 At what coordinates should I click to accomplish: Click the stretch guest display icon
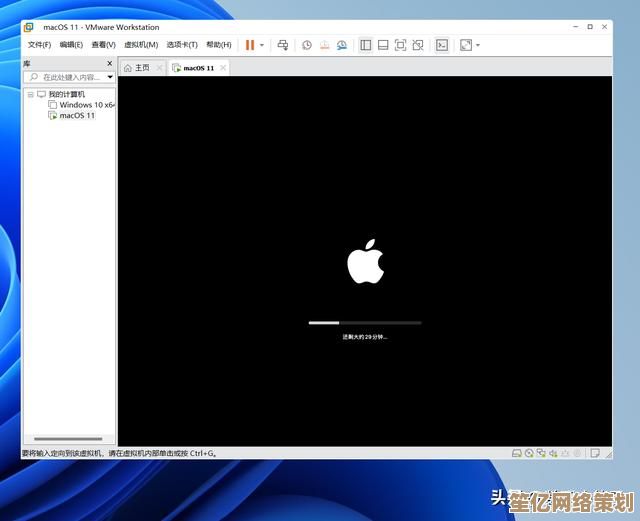click(x=466, y=45)
